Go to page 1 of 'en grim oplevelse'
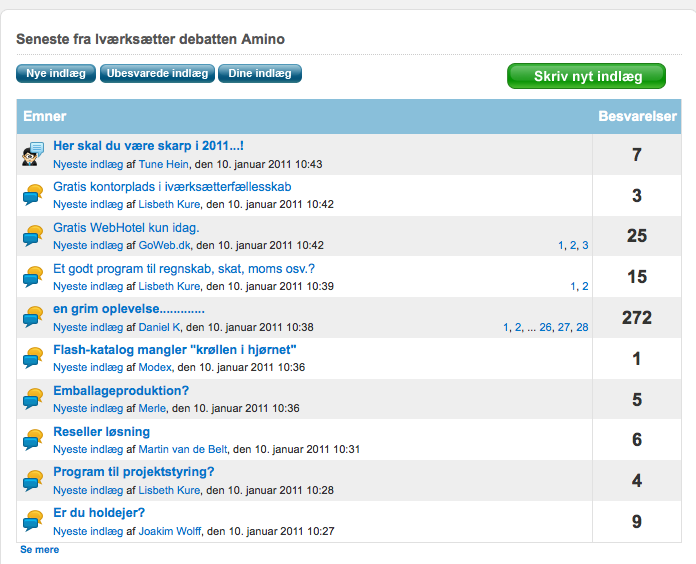Viewport: 696px width, 564px height. click(506, 327)
